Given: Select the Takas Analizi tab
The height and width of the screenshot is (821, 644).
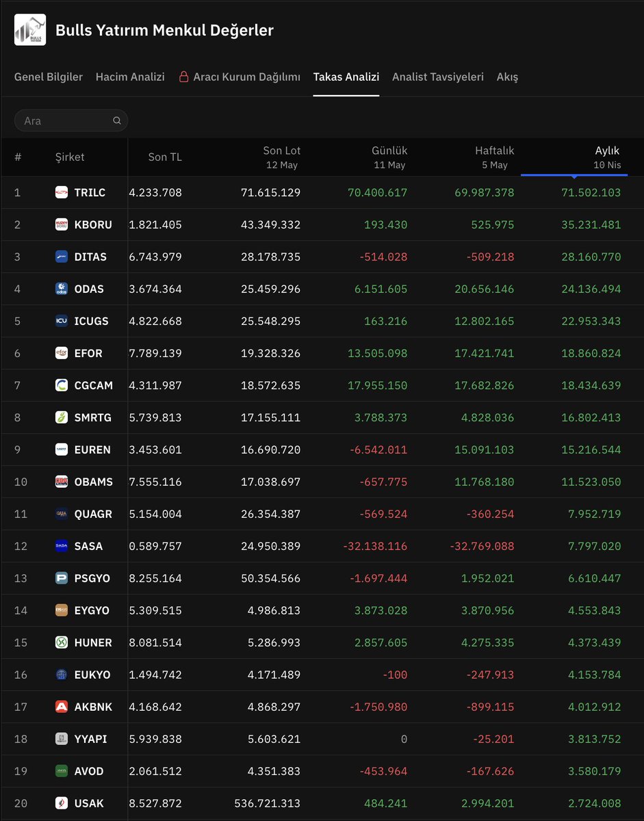Looking at the screenshot, I should point(346,77).
